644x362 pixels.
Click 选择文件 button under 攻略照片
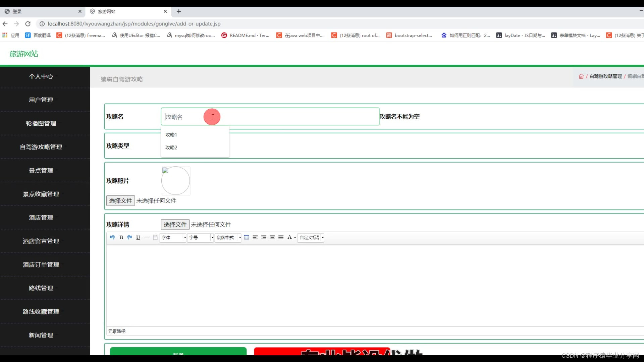tap(120, 200)
